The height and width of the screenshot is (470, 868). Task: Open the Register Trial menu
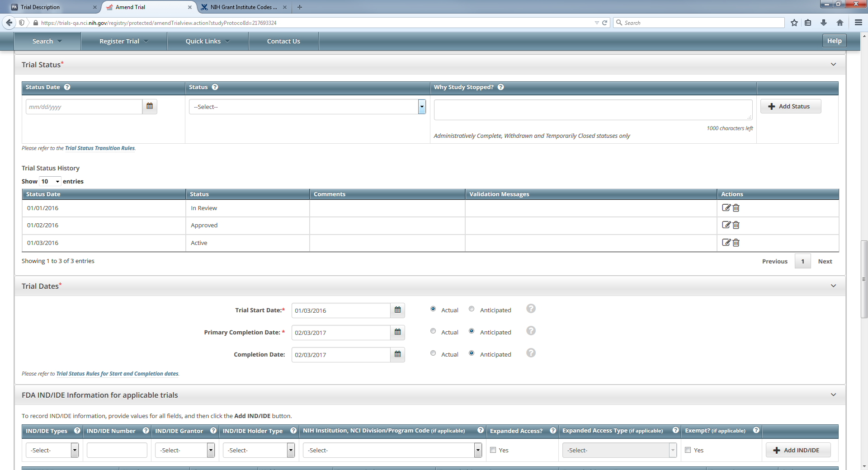[123, 41]
